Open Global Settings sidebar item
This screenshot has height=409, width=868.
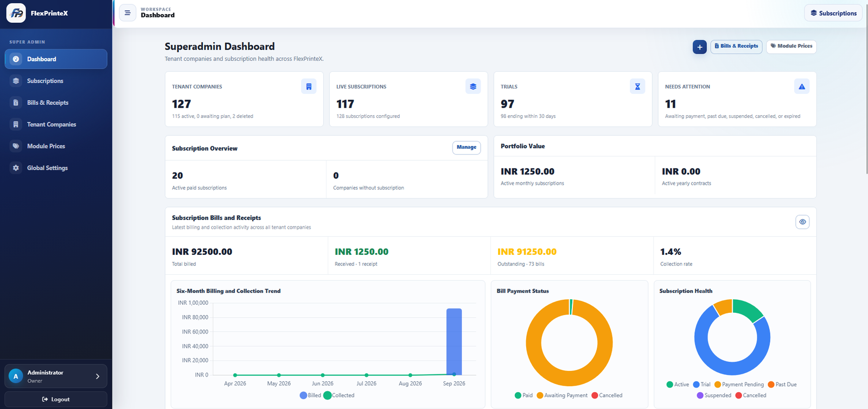[x=56, y=168]
